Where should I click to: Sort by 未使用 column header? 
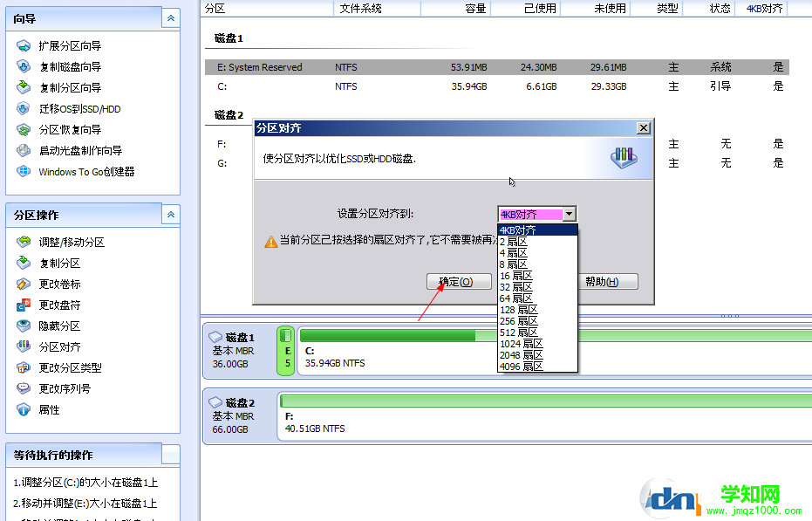(x=596, y=9)
